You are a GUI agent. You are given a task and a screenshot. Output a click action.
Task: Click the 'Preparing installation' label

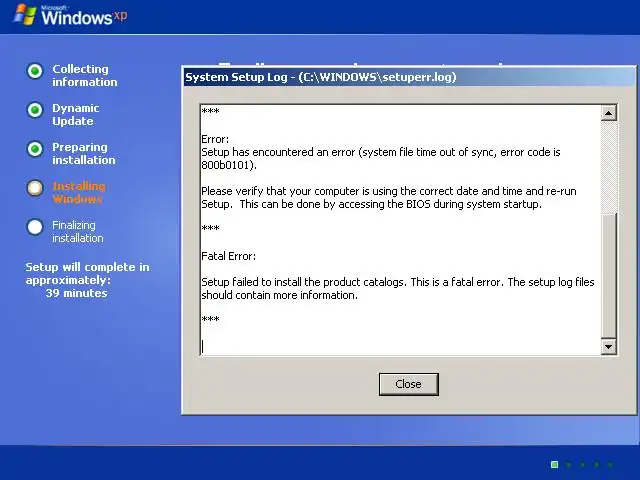[x=84, y=153]
